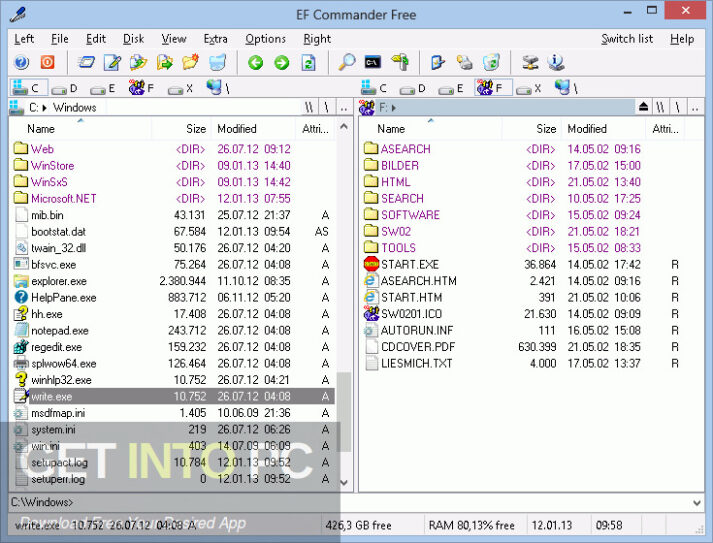Screen dimensions: 713x543
Task: Click the green Forward arrow icon
Action: [x=281, y=62]
